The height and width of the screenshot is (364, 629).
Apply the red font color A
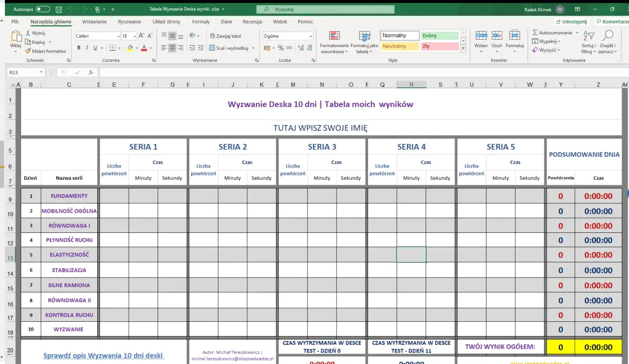click(x=144, y=48)
